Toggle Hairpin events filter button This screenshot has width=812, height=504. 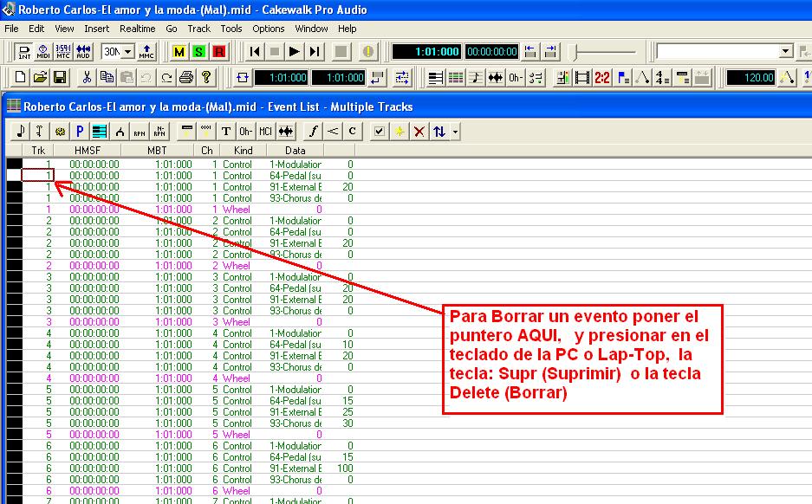click(333, 132)
